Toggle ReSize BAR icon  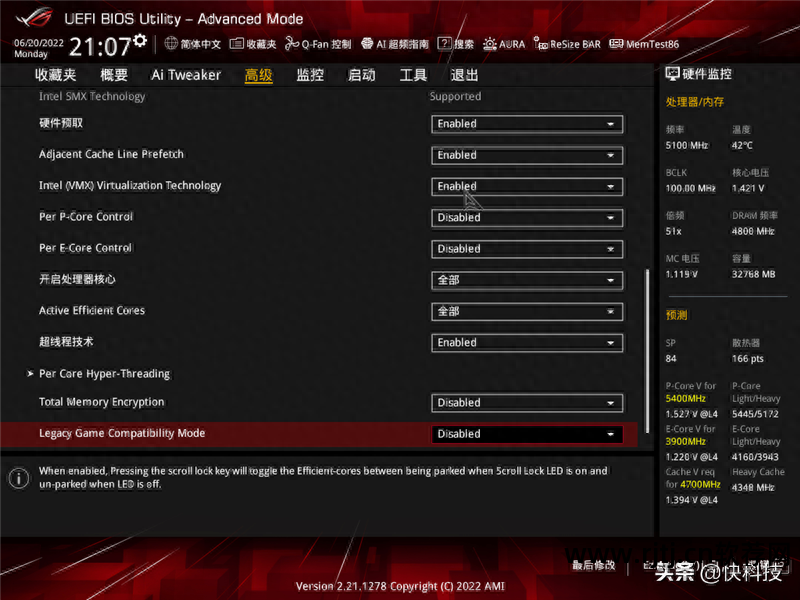click(540, 44)
